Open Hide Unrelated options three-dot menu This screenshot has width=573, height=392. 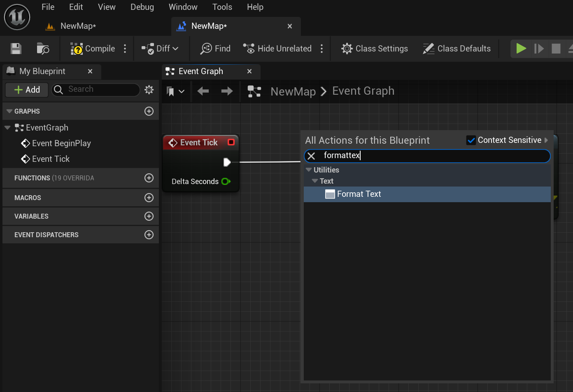(x=322, y=49)
